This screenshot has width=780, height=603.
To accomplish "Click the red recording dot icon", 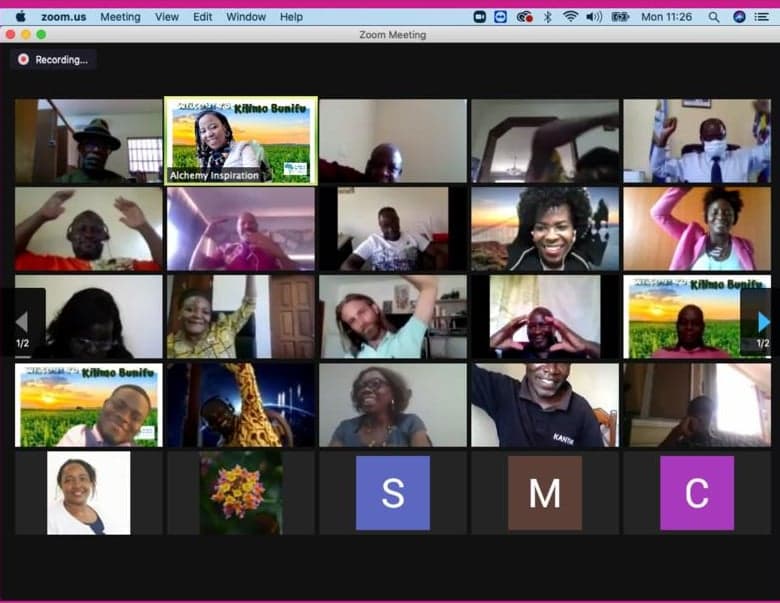I will (x=23, y=60).
